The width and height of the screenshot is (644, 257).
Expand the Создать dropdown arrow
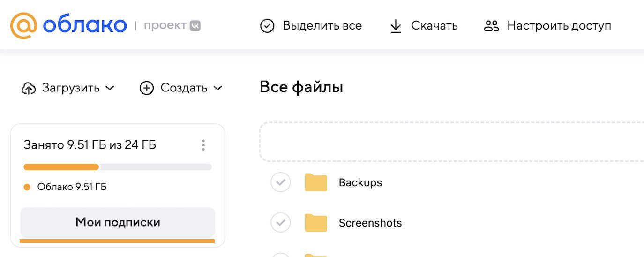(217, 88)
